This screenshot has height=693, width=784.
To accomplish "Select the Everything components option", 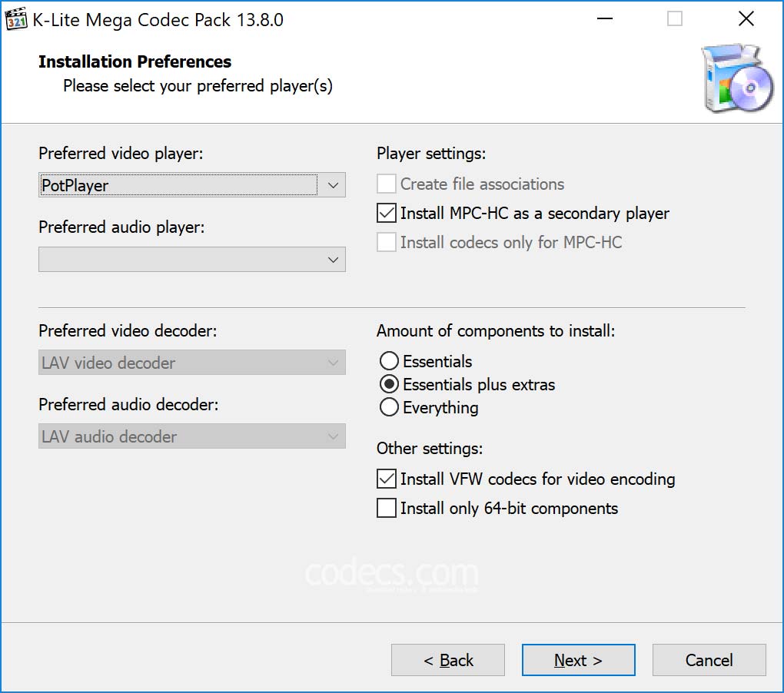I will click(390, 407).
